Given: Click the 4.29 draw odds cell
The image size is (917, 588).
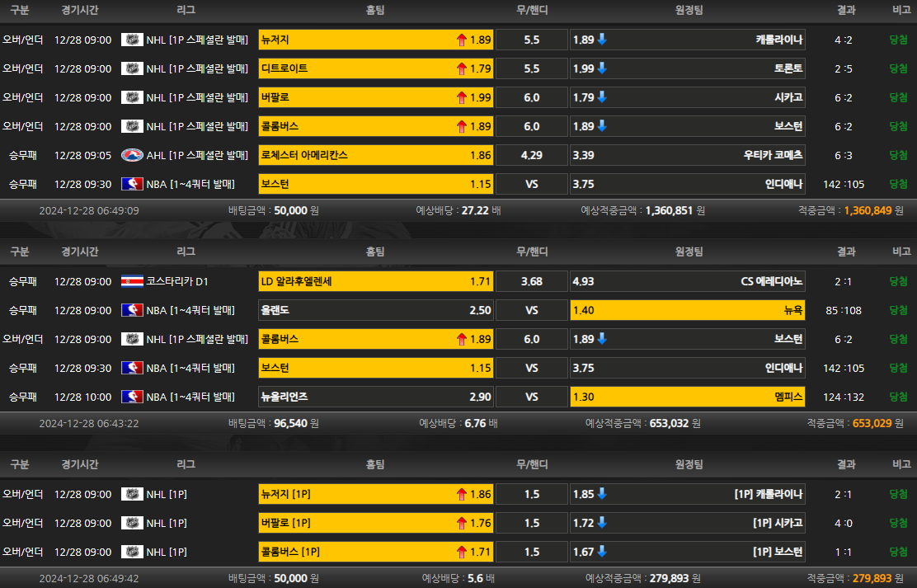Looking at the screenshot, I should tap(532, 155).
